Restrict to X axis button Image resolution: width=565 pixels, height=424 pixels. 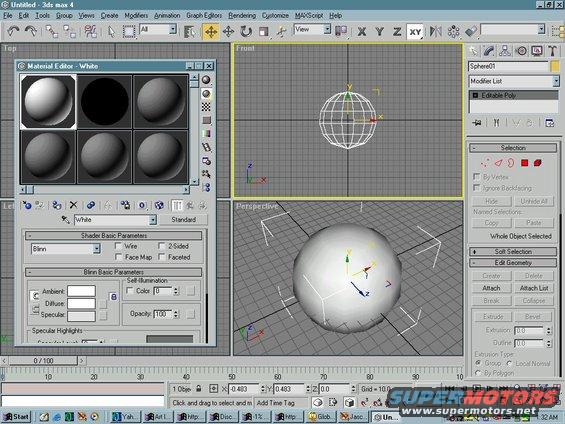click(362, 32)
